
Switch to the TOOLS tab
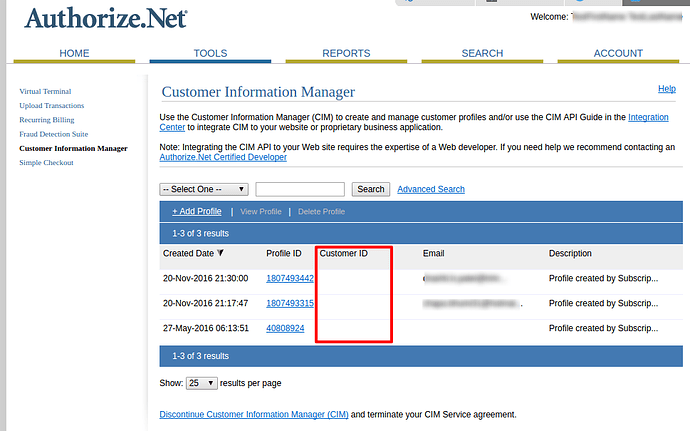(210, 53)
